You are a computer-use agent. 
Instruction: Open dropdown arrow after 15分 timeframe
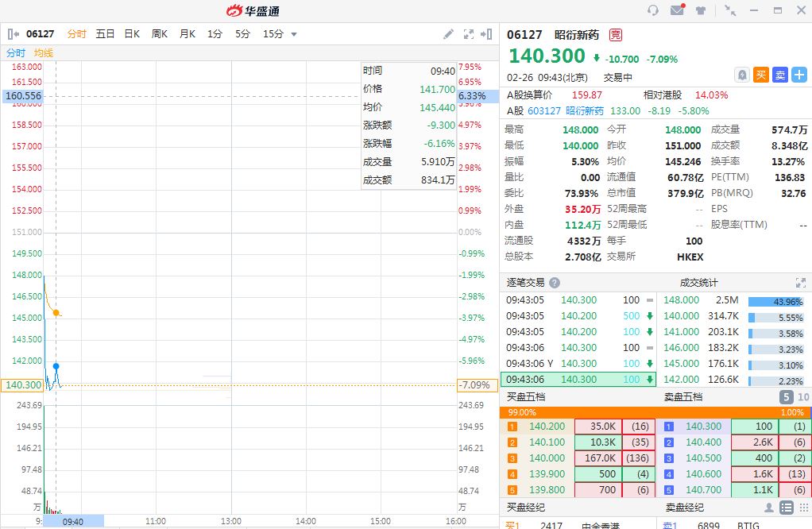click(294, 34)
